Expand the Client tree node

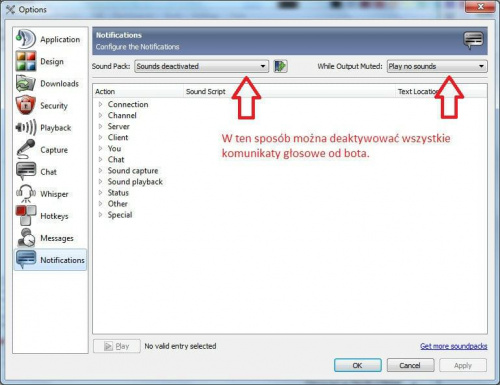pyautogui.click(x=100, y=137)
